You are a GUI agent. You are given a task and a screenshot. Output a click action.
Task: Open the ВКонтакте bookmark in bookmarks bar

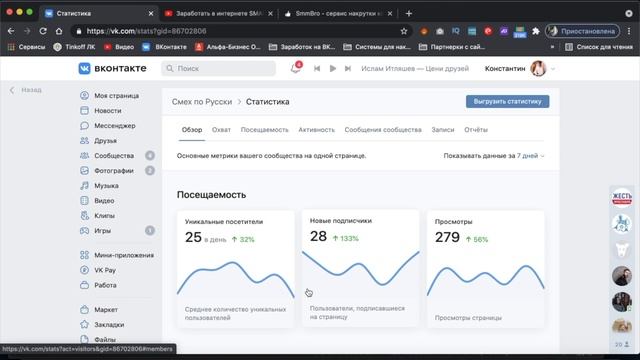[164, 47]
